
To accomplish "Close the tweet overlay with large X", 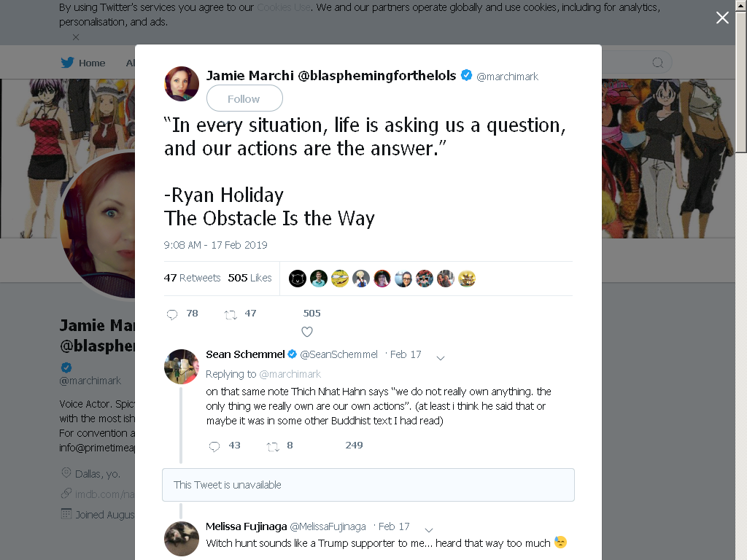I will tap(722, 17).
